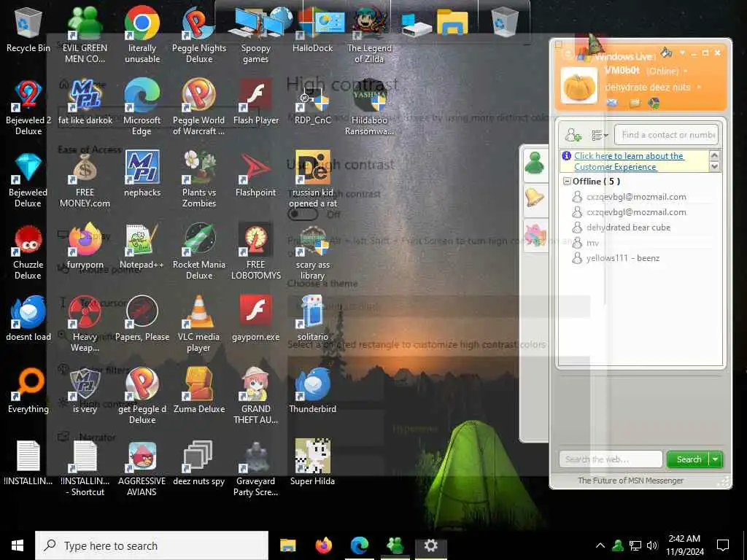Open the email inbox icon in Messenger header

[x=612, y=103]
